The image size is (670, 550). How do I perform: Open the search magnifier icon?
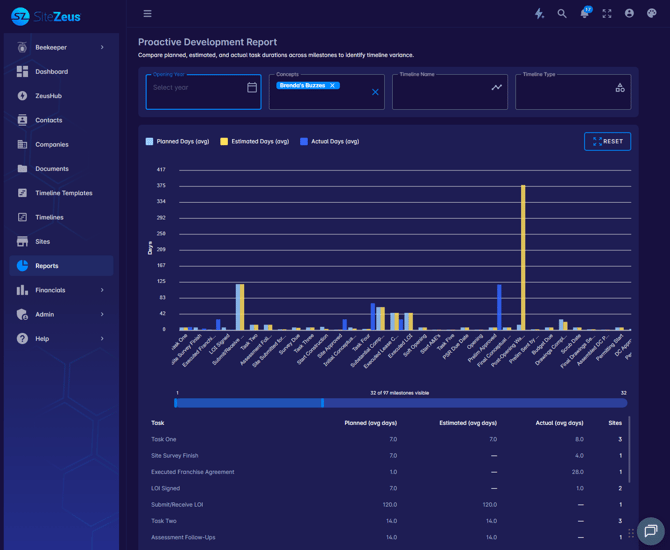(x=562, y=14)
